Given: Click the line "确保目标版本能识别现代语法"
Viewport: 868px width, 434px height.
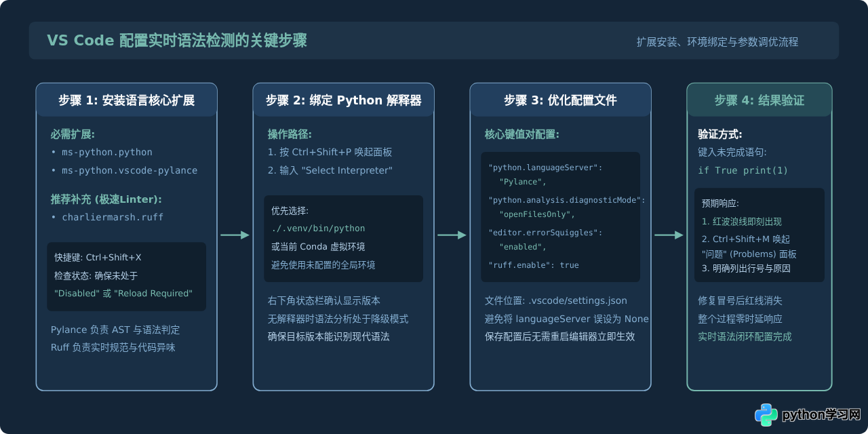Looking at the screenshot, I should tap(329, 336).
